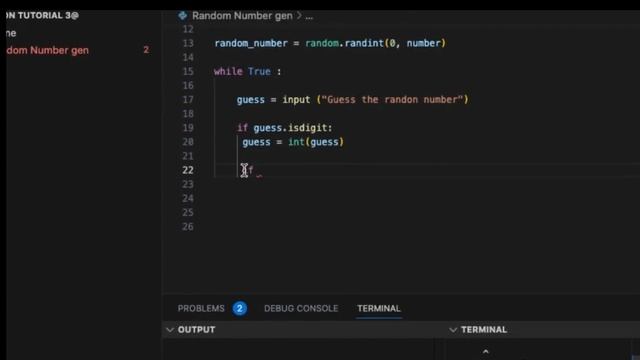Viewport: 640px width, 360px height.
Task: Click the up caret in the terminal panel
Action: (486, 351)
